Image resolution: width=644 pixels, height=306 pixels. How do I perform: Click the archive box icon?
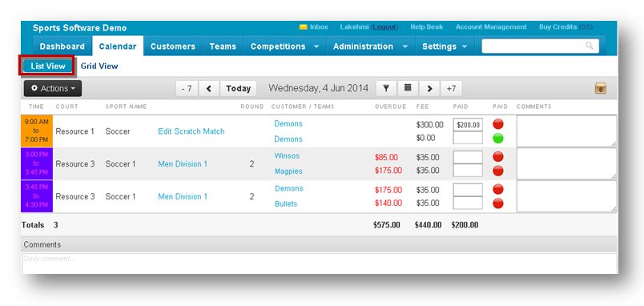pos(601,88)
